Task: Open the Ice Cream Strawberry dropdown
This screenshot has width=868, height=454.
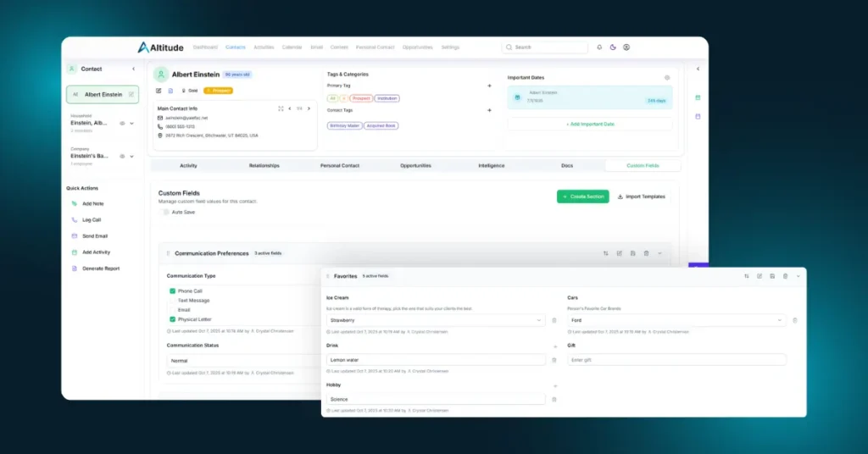Action: click(435, 320)
